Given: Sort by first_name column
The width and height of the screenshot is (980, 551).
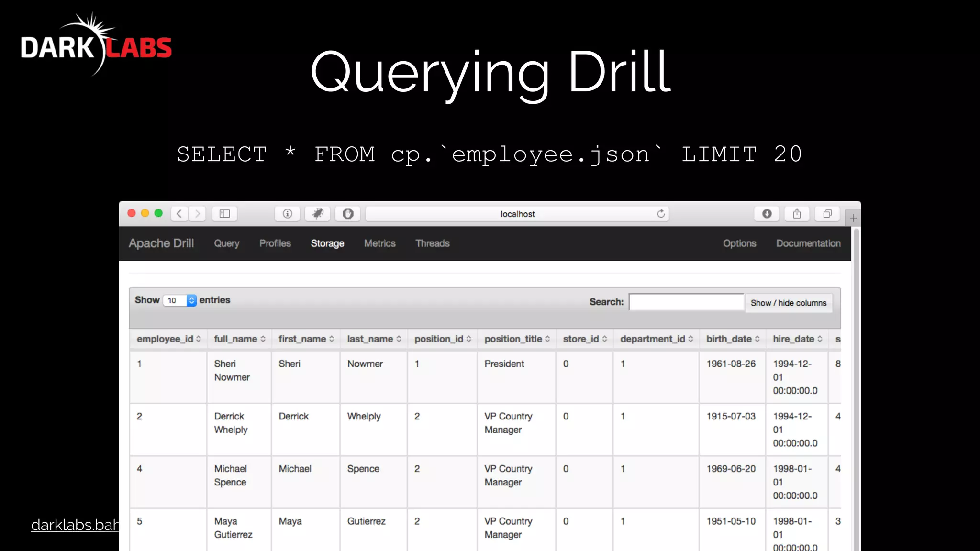Looking at the screenshot, I should [x=306, y=339].
